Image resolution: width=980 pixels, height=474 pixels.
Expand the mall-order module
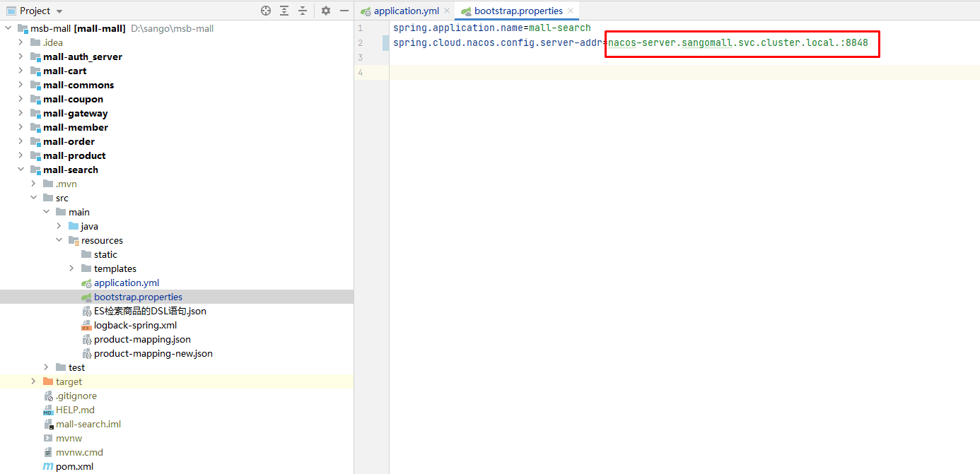point(21,141)
